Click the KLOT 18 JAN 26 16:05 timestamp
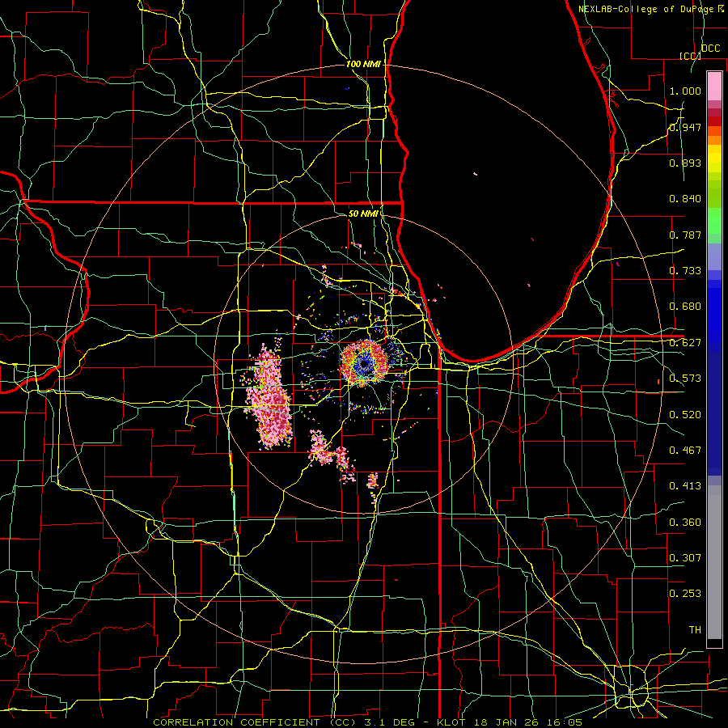This screenshot has width=728, height=728. [510, 722]
